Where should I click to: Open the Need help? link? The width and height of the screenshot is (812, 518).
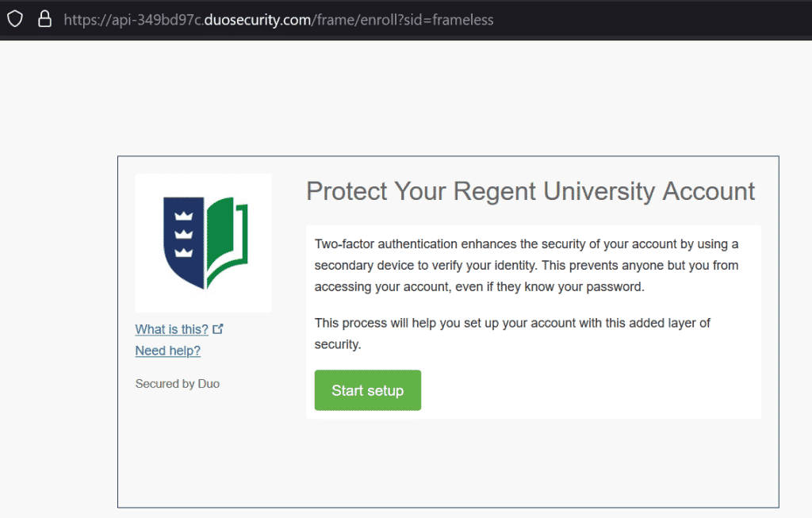click(167, 350)
